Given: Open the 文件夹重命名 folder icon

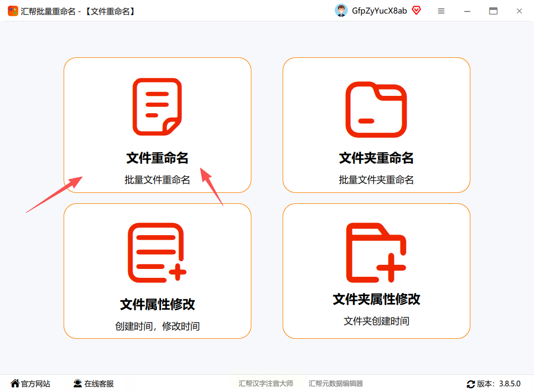Looking at the screenshot, I should pyautogui.click(x=376, y=109).
